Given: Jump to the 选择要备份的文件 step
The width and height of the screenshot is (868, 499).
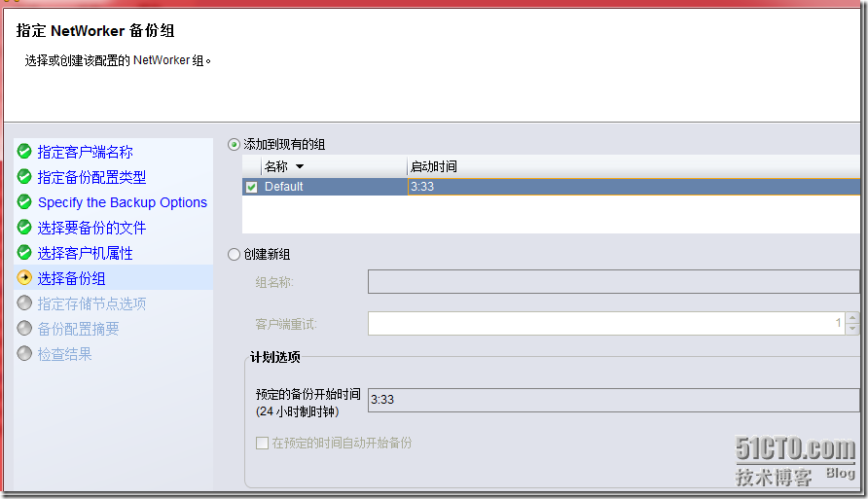Looking at the screenshot, I should tap(91, 228).
